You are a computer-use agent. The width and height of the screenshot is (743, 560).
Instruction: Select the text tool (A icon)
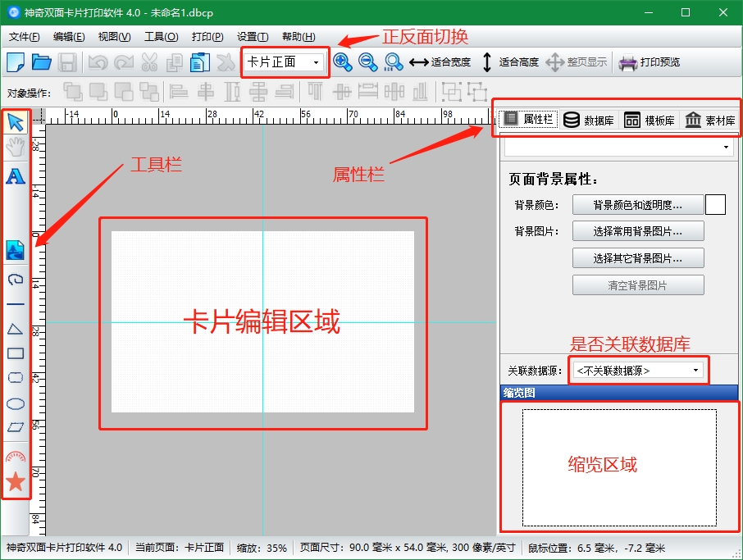[16, 175]
